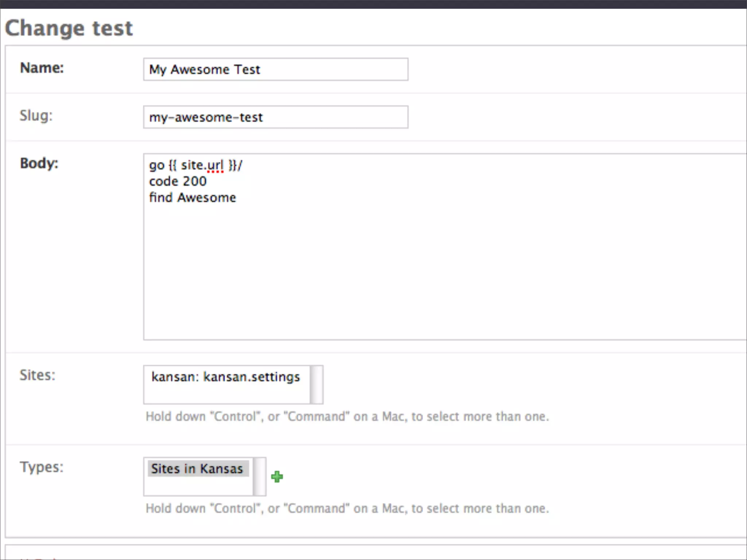Place cursor on 'find Awesome' line
This screenshot has height=560, width=747.
tap(193, 198)
